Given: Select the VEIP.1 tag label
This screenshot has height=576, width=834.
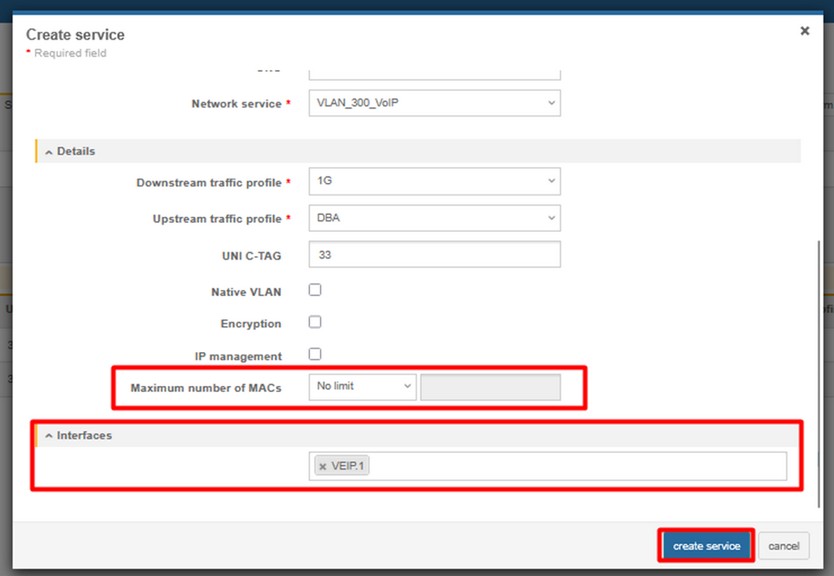Looking at the screenshot, I should click(348, 466).
